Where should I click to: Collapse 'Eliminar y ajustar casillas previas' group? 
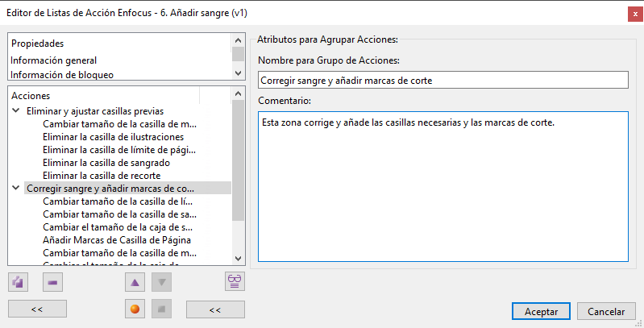[16, 111]
